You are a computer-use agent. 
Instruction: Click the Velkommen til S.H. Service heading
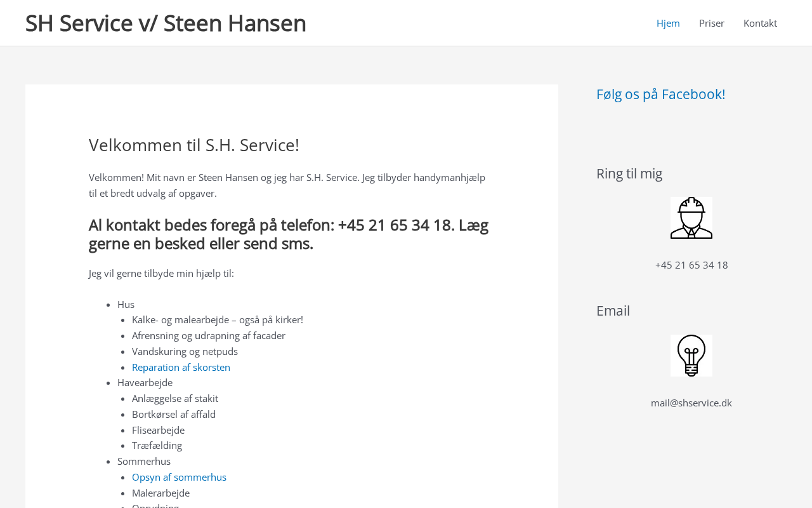pos(193,145)
